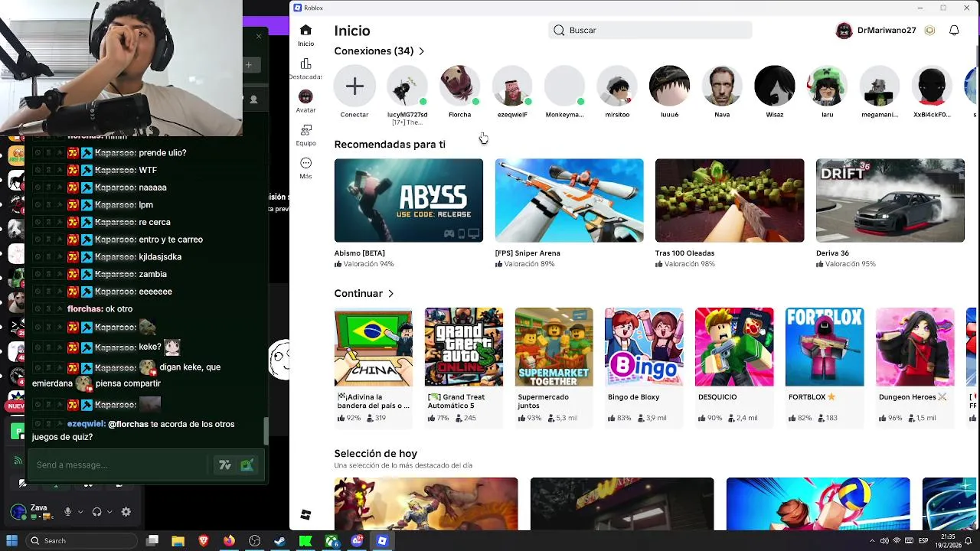The height and width of the screenshot is (551, 980).
Task: Click the Robux coin icon next to username
Action: point(929,31)
